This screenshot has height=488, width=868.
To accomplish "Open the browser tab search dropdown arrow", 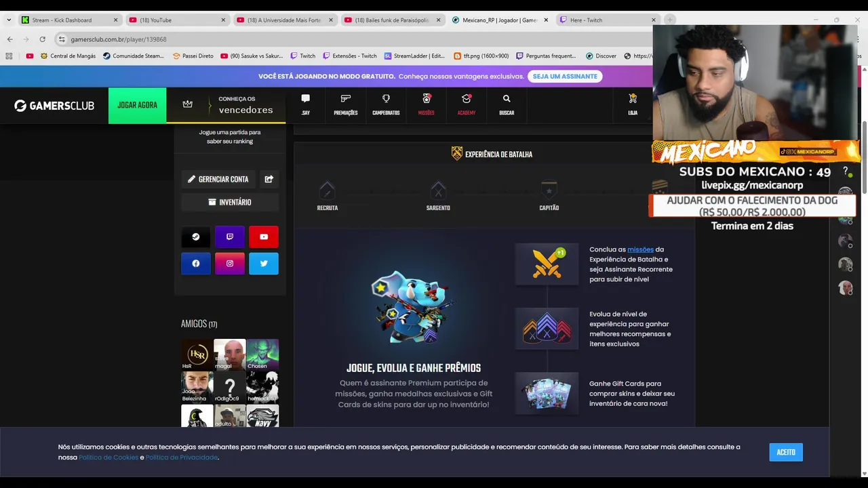I will 9,20.
